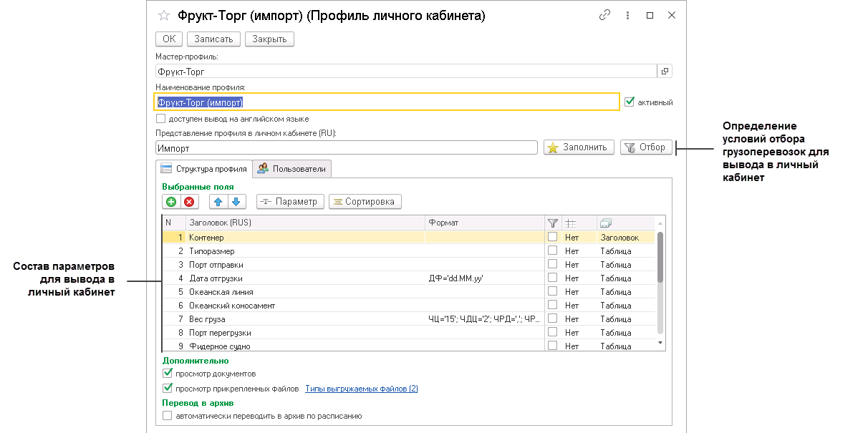Tick the filter checkbox in Порт отправки row

click(553, 264)
